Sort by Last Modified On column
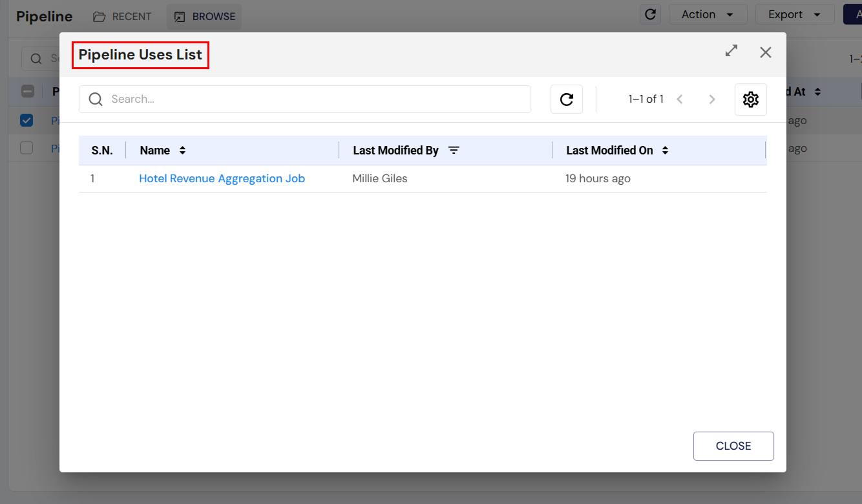This screenshot has width=862, height=504. click(665, 150)
